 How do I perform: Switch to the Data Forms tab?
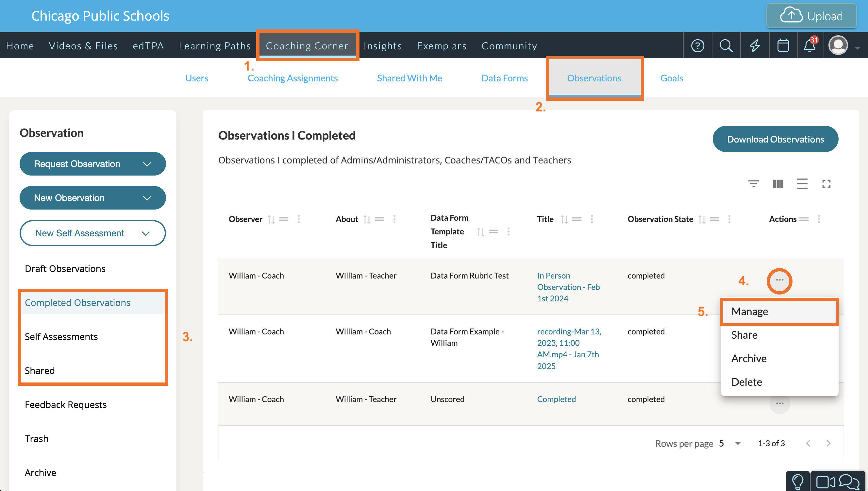pos(504,78)
